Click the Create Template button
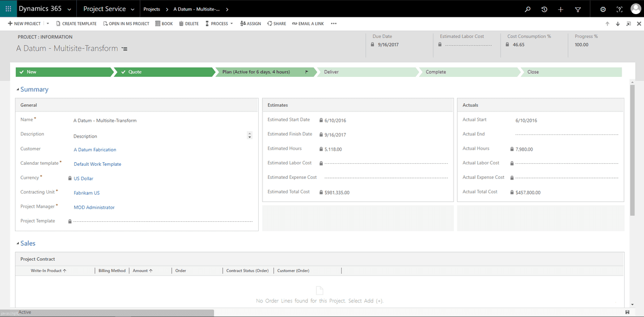The width and height of the screenshot is (644, 317). 76,24
